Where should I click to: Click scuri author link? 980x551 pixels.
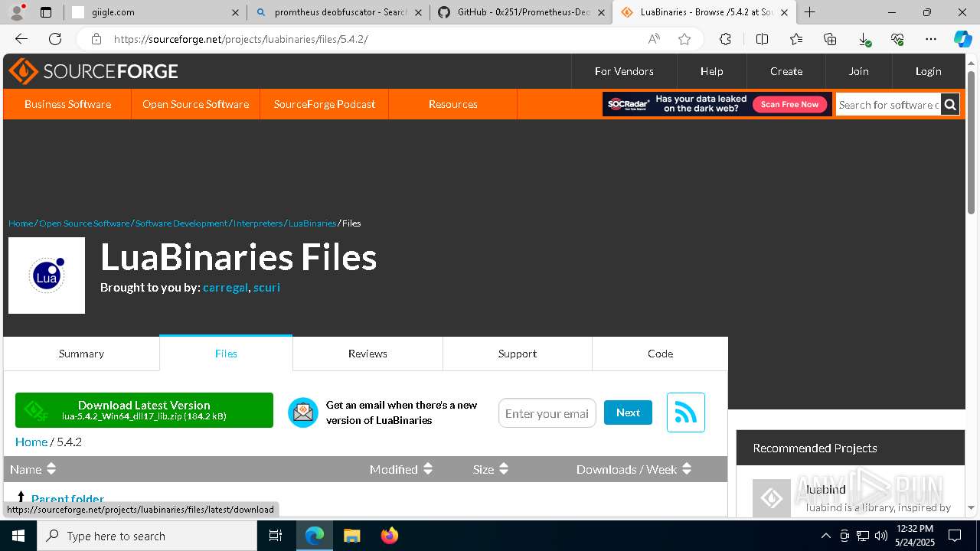(x=266, y=288)
